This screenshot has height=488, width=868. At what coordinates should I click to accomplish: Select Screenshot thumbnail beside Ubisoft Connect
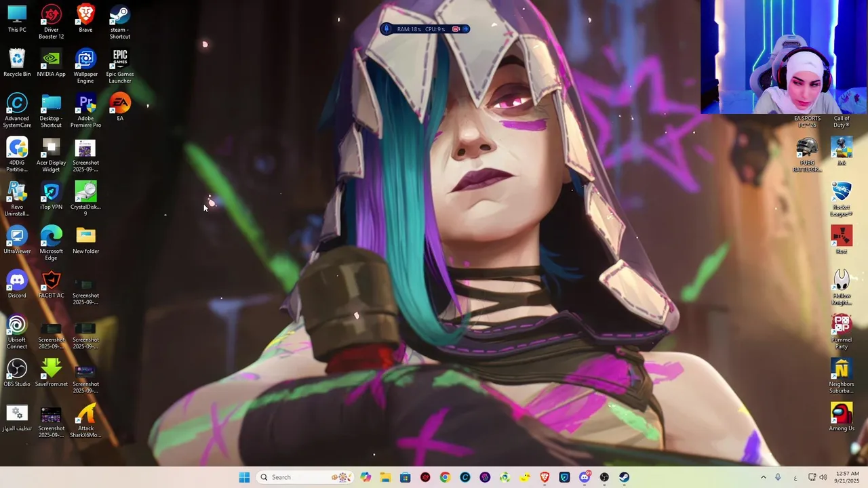[x=51, y=332]
